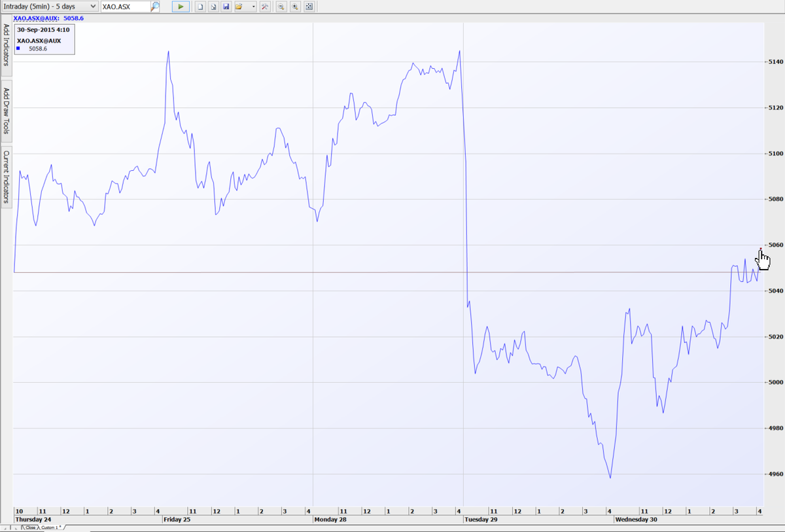Zoom out the chart
Screen dimensions: 785x532
pos(281,7)
